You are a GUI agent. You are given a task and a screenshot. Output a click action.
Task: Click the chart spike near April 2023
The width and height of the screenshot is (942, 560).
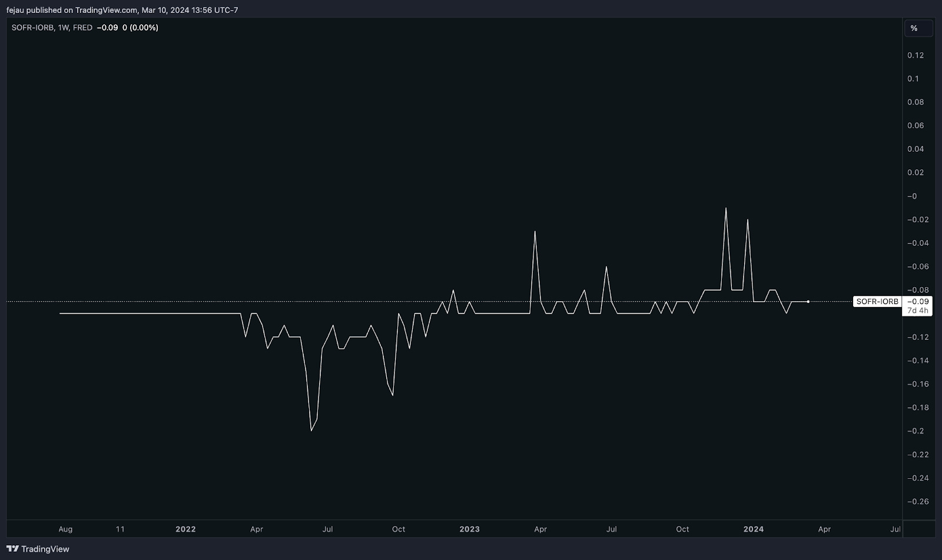point(535,232)
